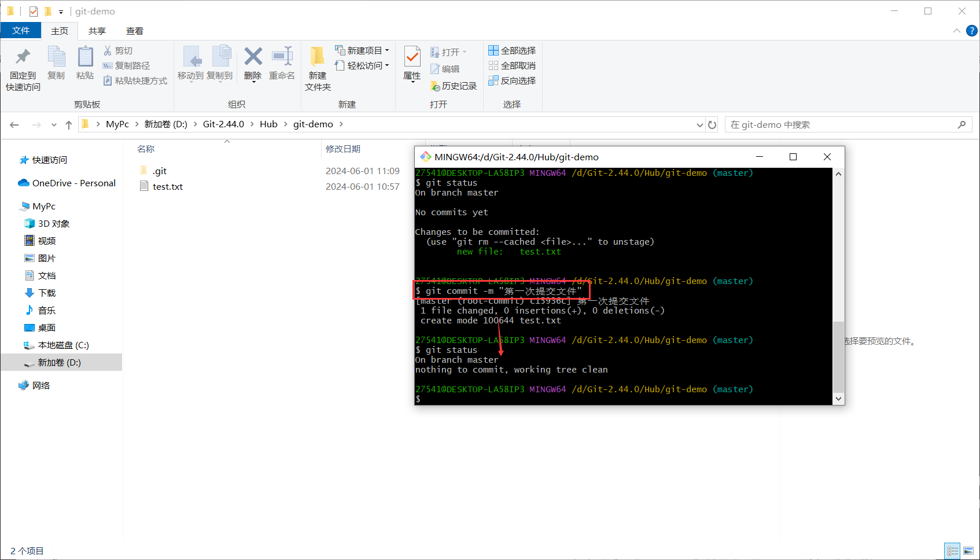This screenshot has height=560, width=980.
Task: Select the Share (共享) ribbon tab
Action: tap(97, 31)
